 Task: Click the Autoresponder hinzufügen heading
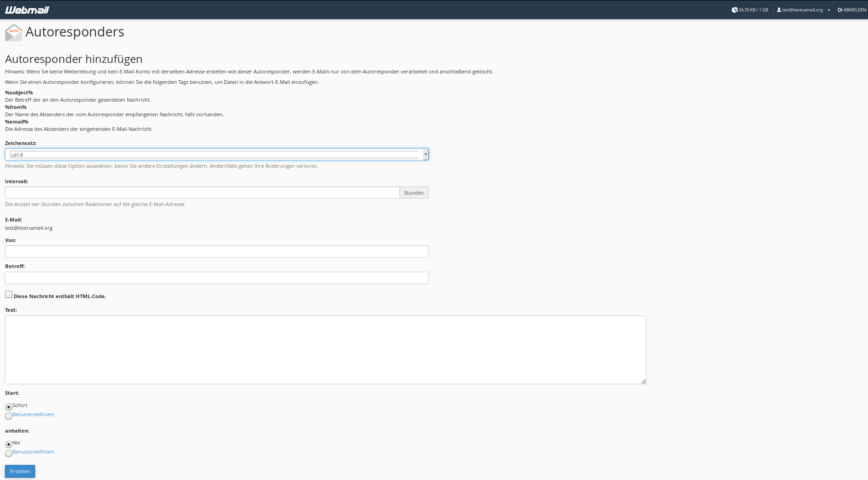pos(74,59)
